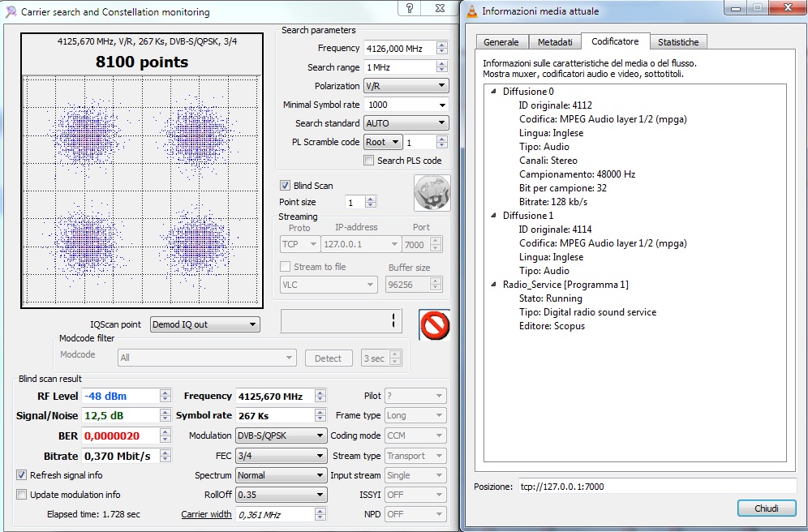Click the Search range stepper arrows
The width and height of the screenshot is (808, 532).
pos(442,67)
